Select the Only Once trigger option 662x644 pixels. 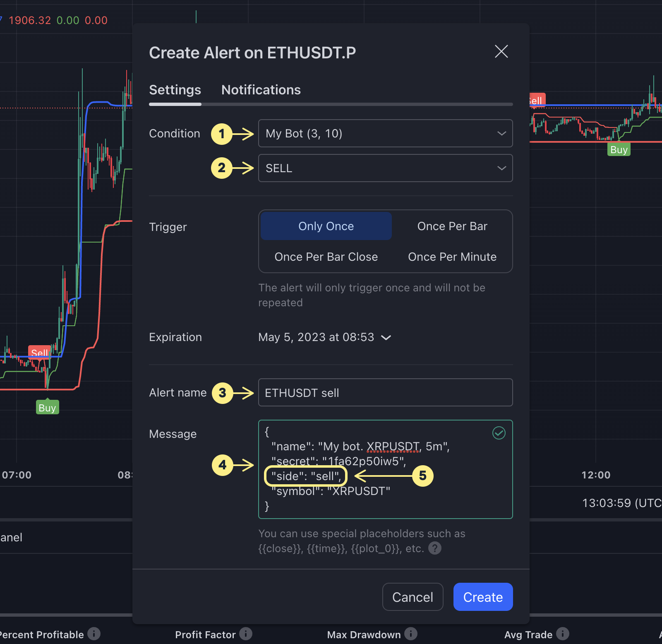(326, 226)
